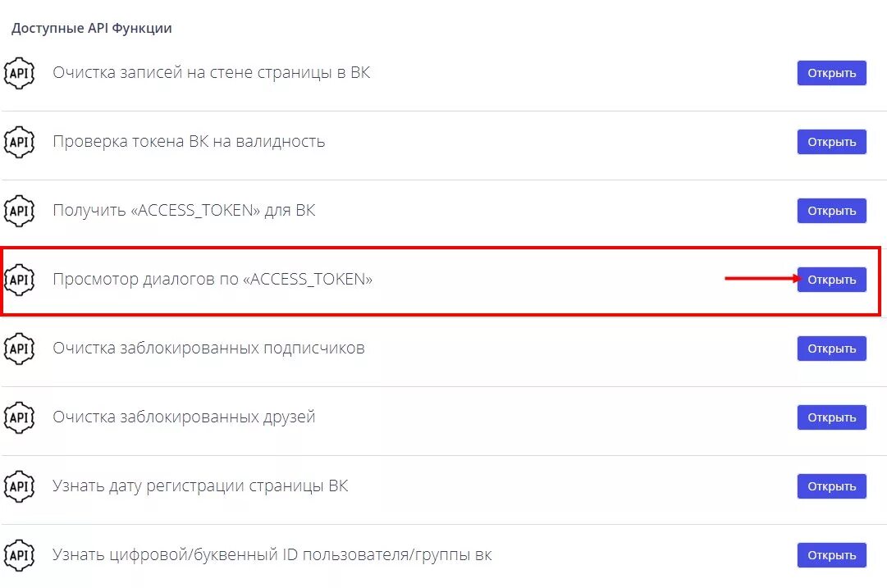Open the VK token validity check
This screenshot has height=588, width=887.
[831, 142]
